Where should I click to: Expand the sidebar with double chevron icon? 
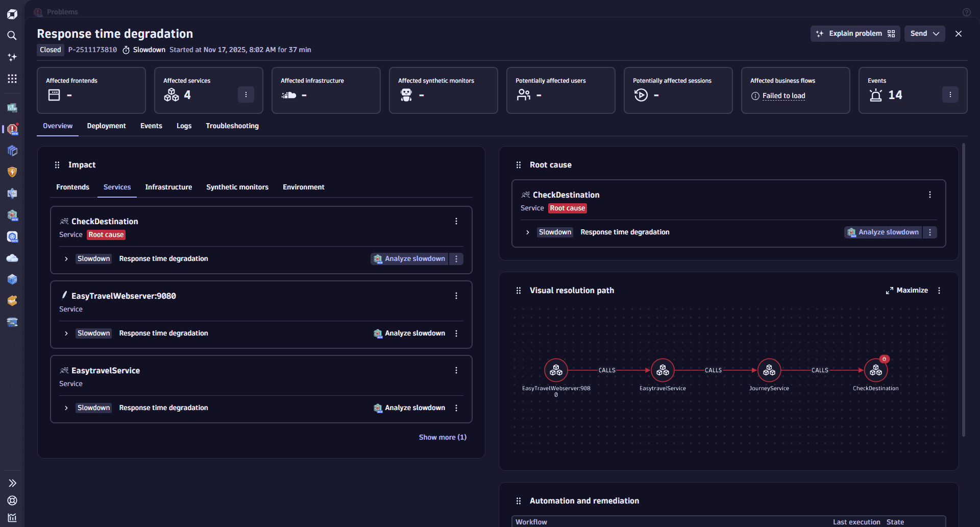coord(12,483)
